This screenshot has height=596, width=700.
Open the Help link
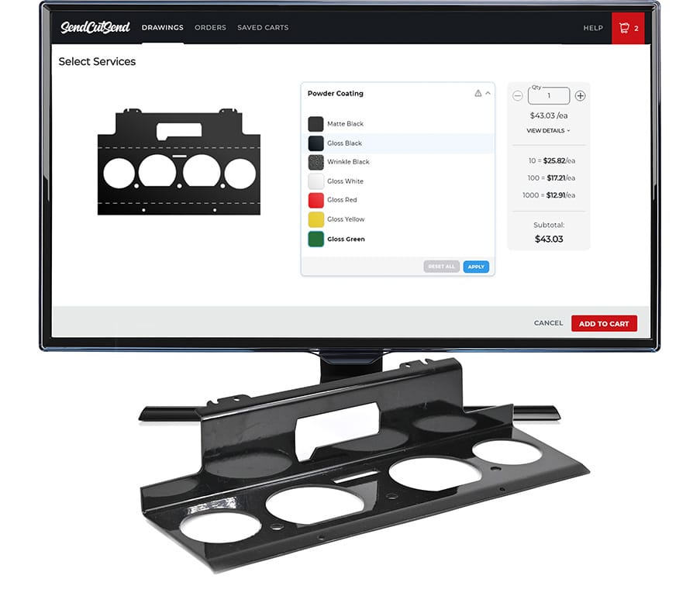(x=593, y=28)
